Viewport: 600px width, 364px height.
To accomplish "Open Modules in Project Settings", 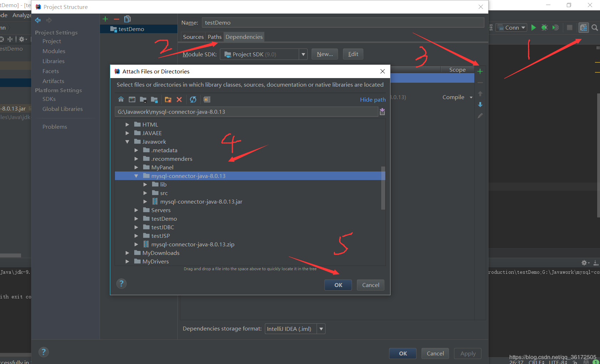I will coord(54,51).
